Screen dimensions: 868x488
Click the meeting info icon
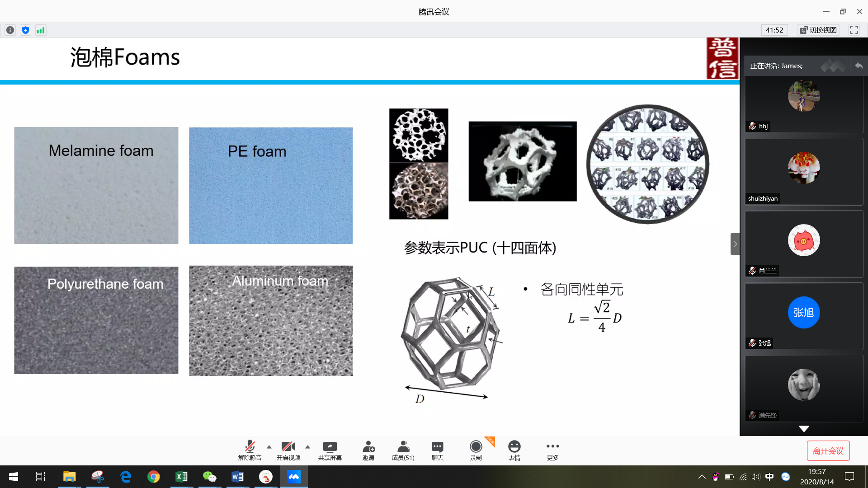(10, 30)
